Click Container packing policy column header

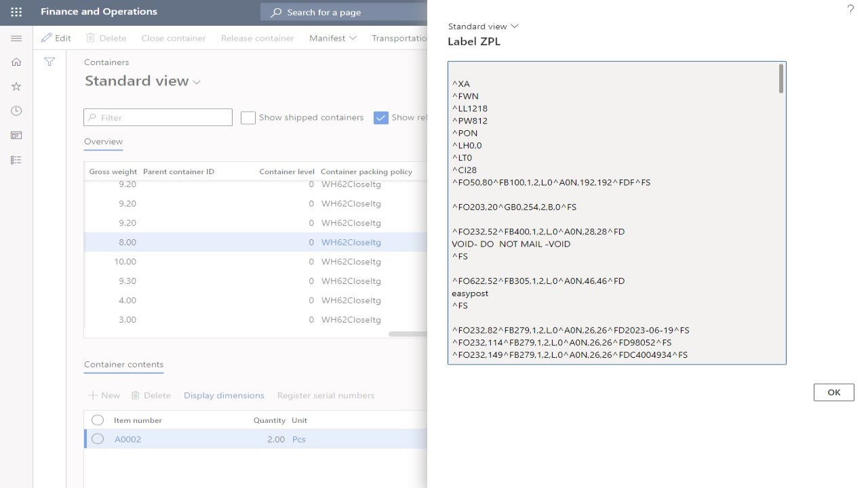pos(366,171)
